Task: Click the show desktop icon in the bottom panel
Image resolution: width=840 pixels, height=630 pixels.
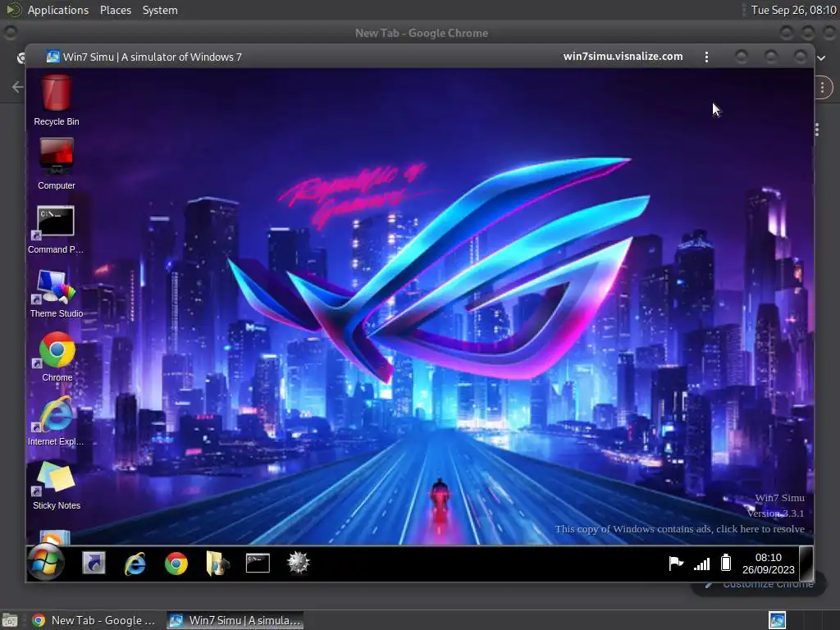Action: 10,620
